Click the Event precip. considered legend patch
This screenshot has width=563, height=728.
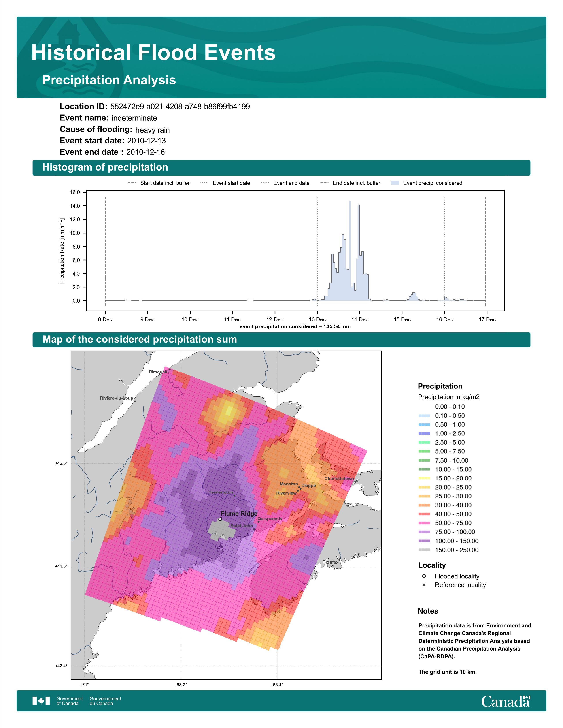pyautogui.click(x=395, y=183)
